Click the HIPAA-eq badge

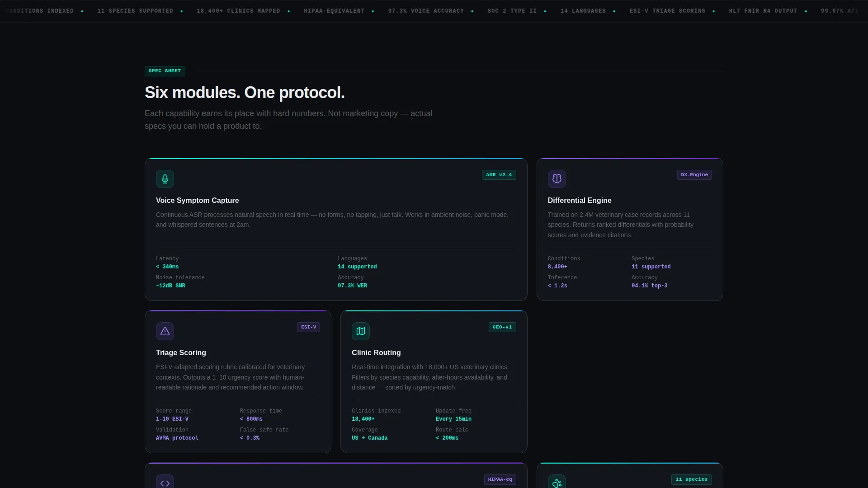(500, 479)
